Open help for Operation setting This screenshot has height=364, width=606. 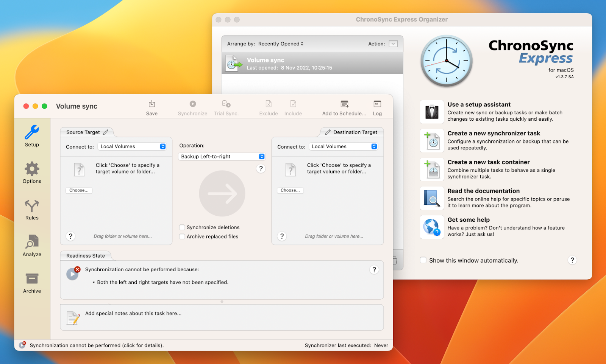(261, 169)
